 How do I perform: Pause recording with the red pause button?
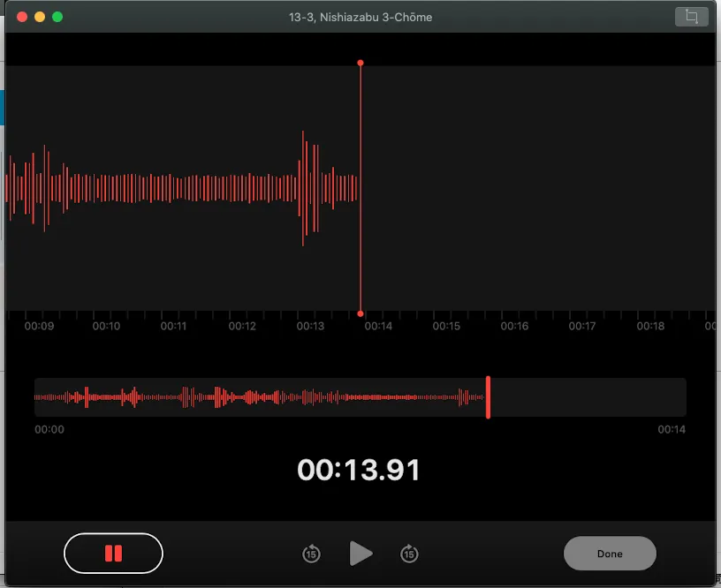[x=113, y=554]
